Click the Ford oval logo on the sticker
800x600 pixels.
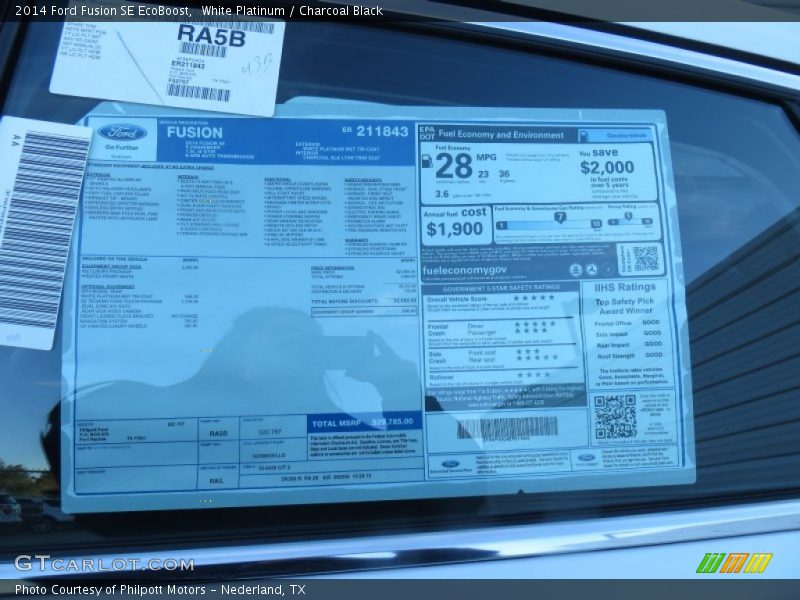pyautogui.click(x=122, y=133)
